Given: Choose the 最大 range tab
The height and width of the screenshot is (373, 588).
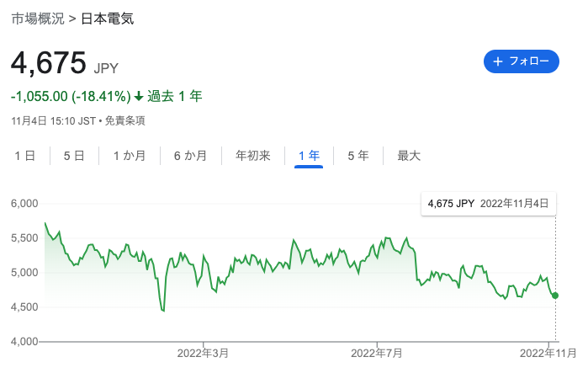Looking at the screenshot, I should coord(409,156).
